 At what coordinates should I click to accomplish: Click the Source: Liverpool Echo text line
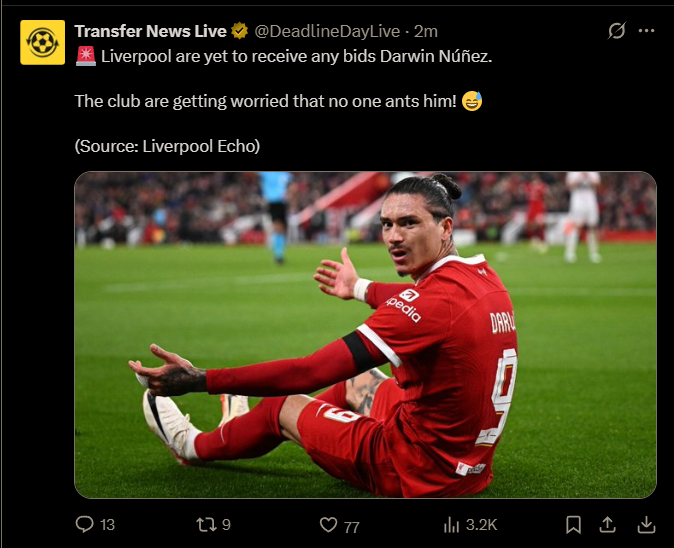click(167, 146)
